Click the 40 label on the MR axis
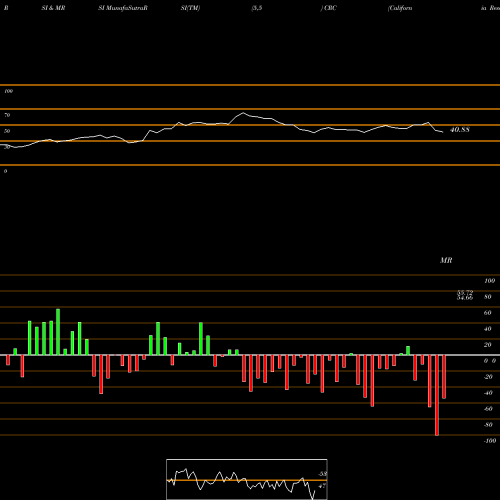The width and height of the screenshot is (500, 500). click(x=488, y=329)
